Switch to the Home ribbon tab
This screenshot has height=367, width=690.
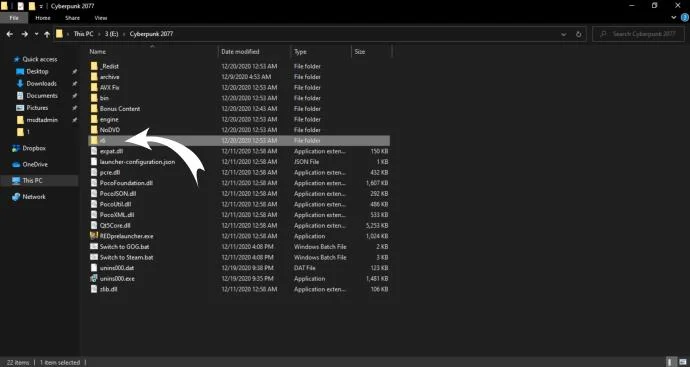pyautogui.click(x=43, y=18)
